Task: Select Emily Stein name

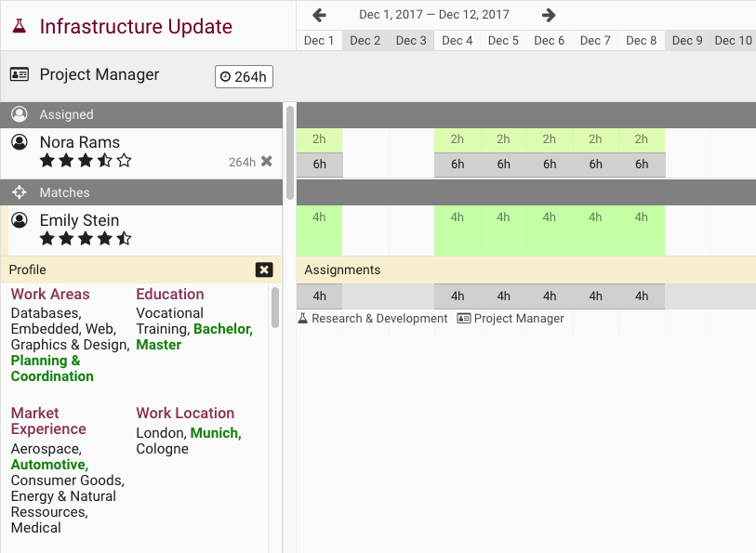Action: pyautogui.click(x=79, y=220)
